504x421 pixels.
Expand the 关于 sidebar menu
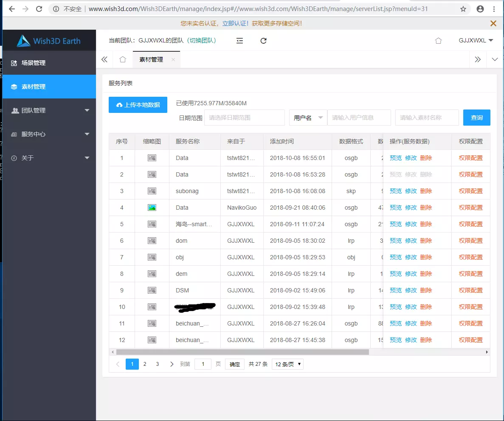pos(49,158)
